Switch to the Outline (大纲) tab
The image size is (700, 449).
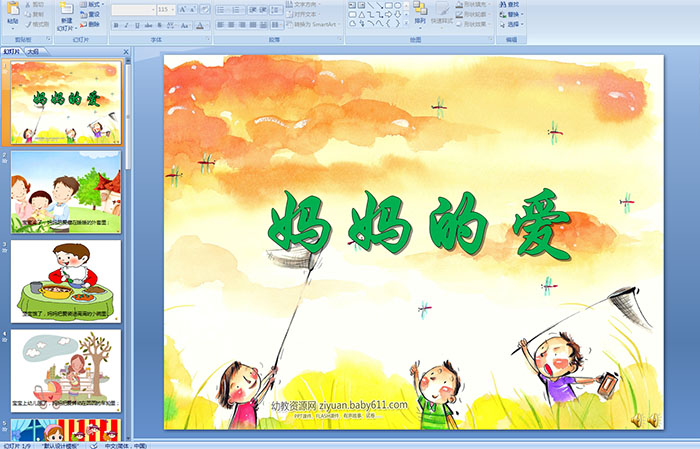(33, 52)
